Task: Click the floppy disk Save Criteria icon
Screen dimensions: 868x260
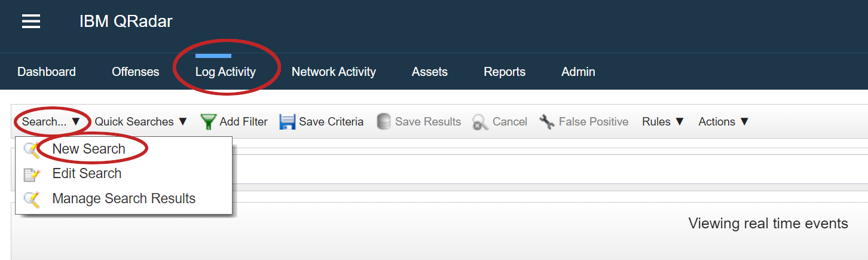Action: 288,122
